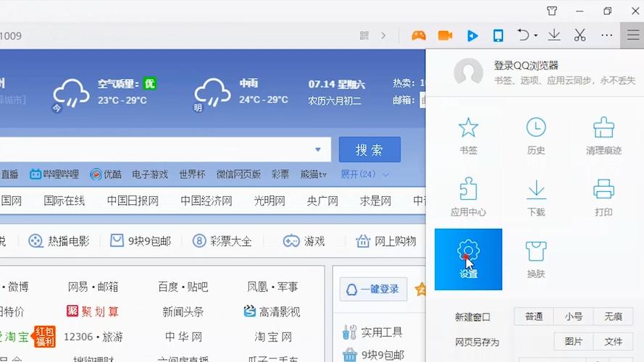
Task: Open 彩票大全 category
Action: [x=222, y=241]
